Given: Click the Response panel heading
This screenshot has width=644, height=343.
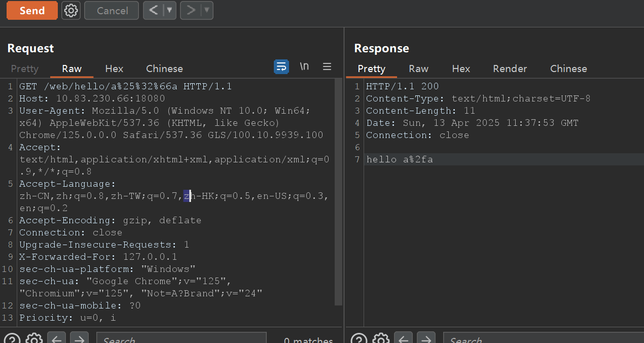Looking at the screenshot, I should [381, 48].
